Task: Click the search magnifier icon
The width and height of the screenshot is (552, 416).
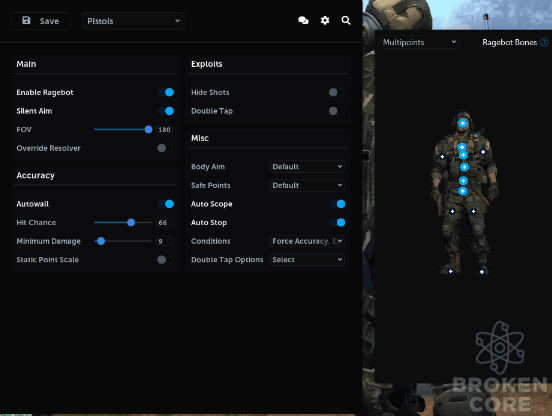Action: [346, 20]
